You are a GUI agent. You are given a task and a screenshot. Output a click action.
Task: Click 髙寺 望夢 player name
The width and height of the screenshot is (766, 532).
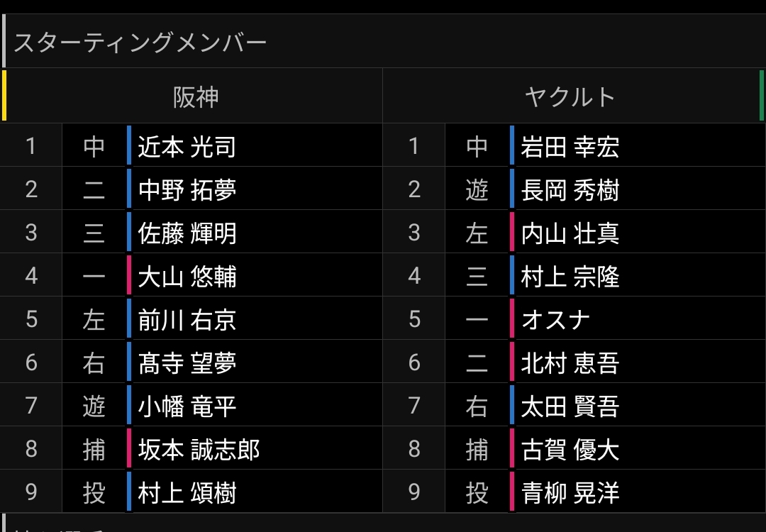click(x=187, y=362)
